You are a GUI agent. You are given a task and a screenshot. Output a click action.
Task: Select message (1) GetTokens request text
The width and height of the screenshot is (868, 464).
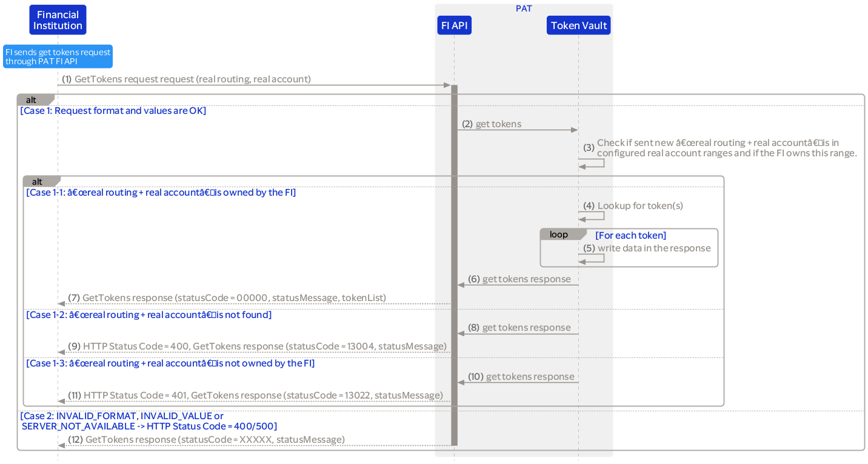click(192, 79)
